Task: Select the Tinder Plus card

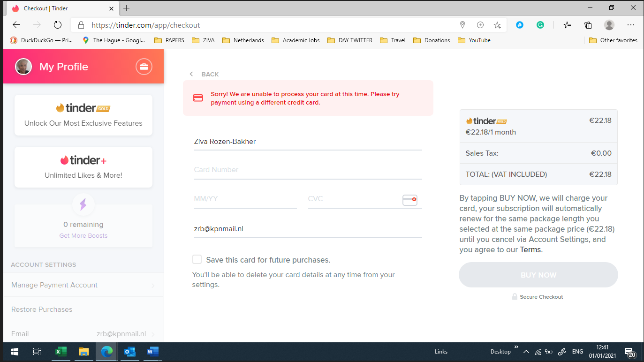Action: (83, 167)
